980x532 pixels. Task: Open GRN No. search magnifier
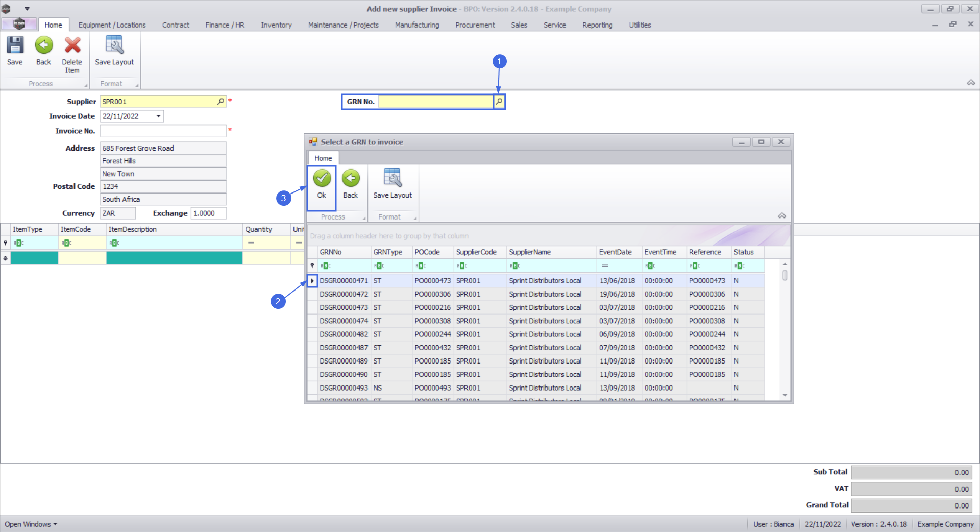[x=499, y=102]
